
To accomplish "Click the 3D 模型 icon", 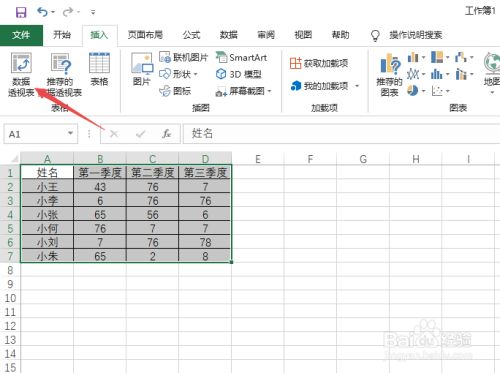I will (221, 74).
